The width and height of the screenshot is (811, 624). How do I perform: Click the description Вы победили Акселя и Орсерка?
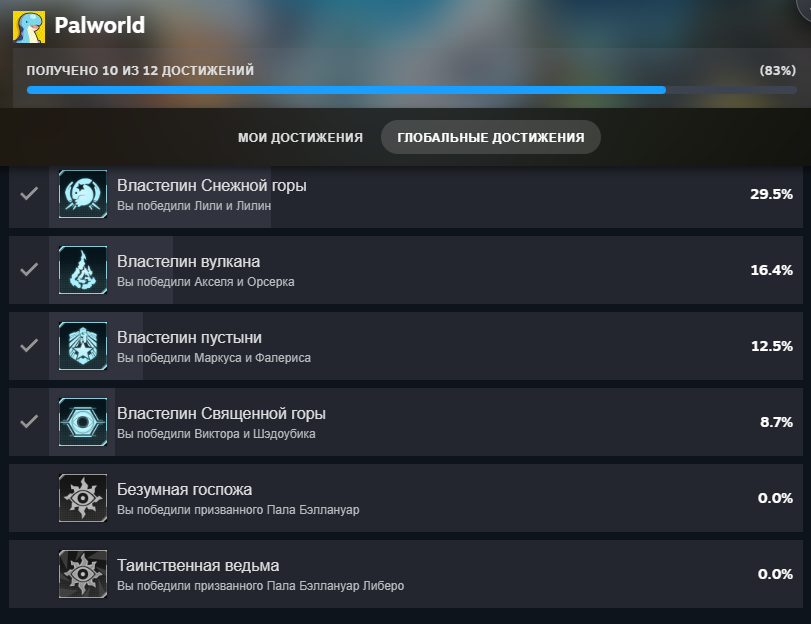point(206,282)
